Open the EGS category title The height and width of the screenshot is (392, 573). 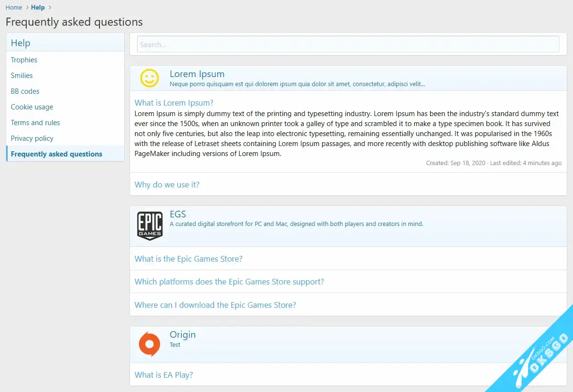point(178,214)
